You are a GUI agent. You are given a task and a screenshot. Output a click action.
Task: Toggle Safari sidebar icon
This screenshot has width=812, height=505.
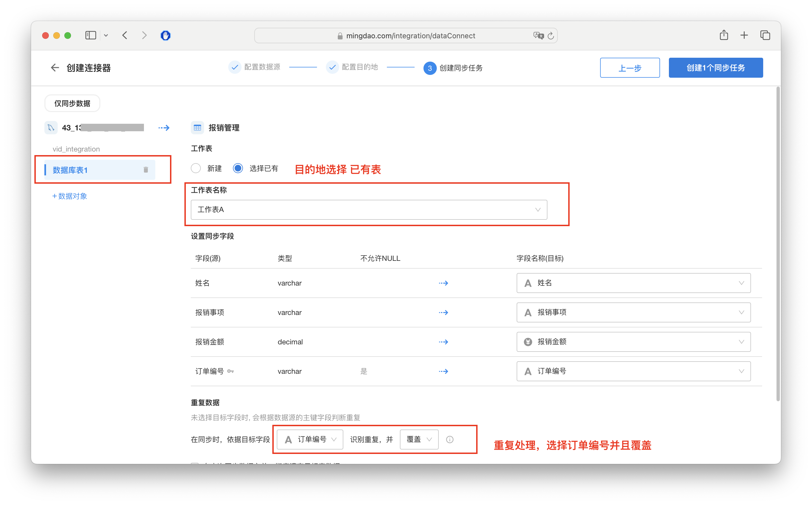point(90,36)
